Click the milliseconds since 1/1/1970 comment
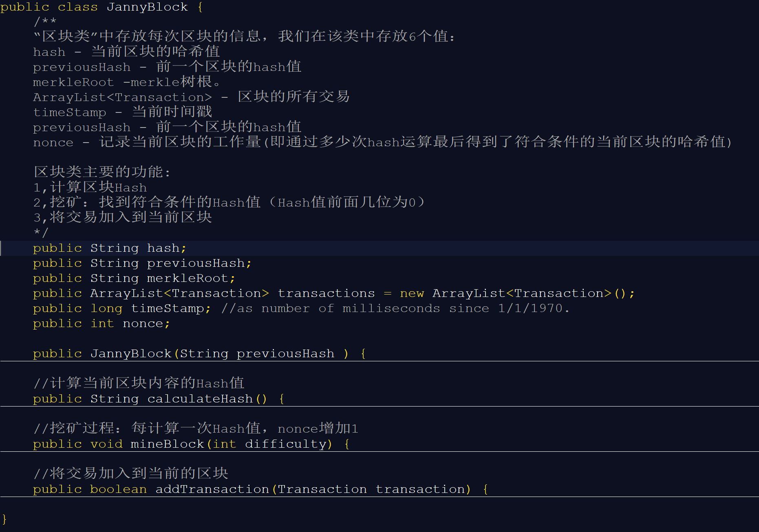Viewport: 759px width, 532px height. coord(395,308)
